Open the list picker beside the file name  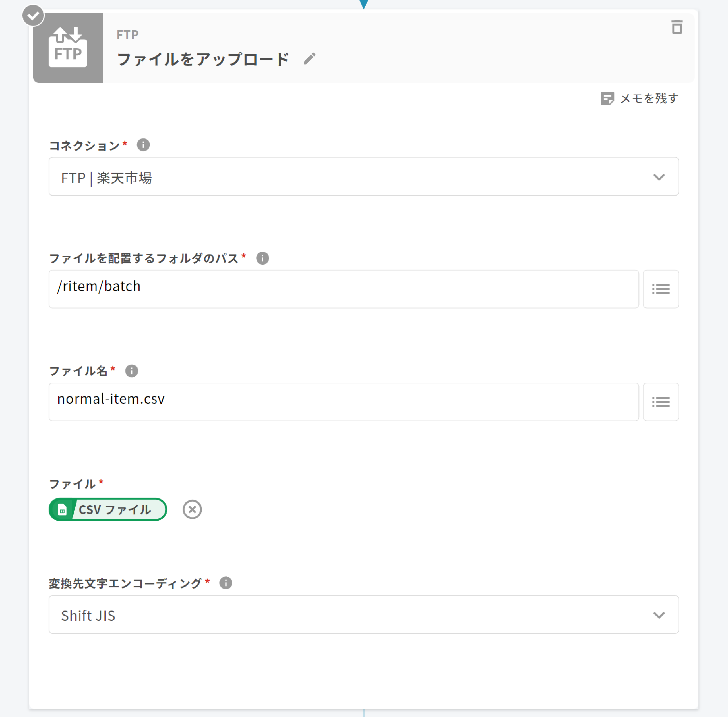[x=661, y=402]
